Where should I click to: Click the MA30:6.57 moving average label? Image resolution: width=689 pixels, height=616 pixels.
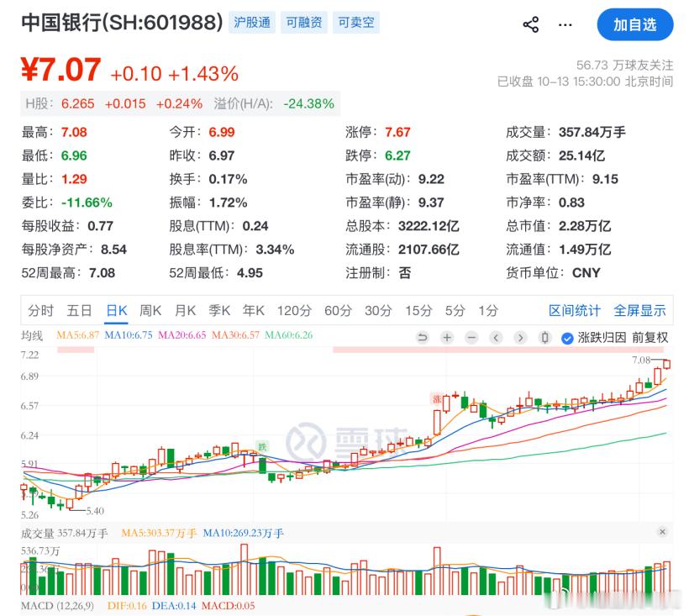pyautogui.click(x=235, y=335)
